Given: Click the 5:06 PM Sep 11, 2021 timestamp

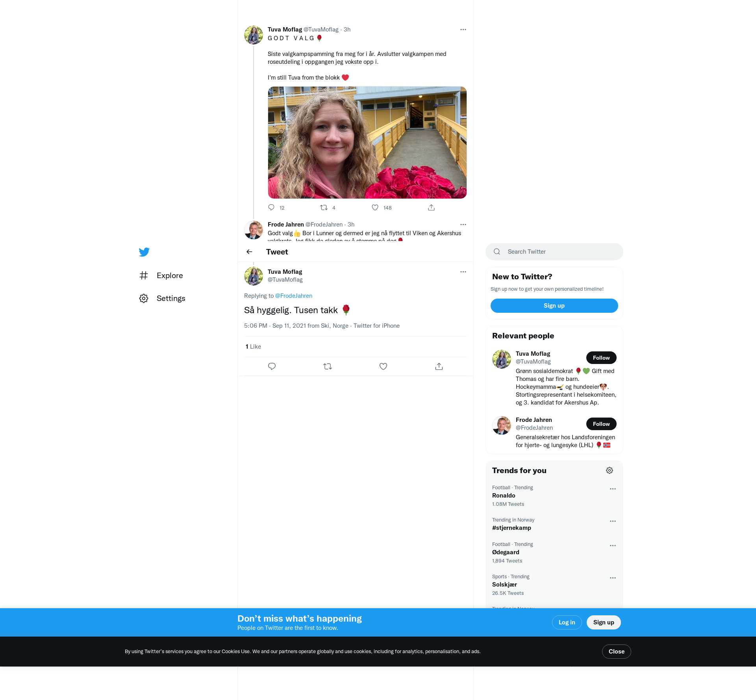Looking at the screenshot, I should point(275,326).
